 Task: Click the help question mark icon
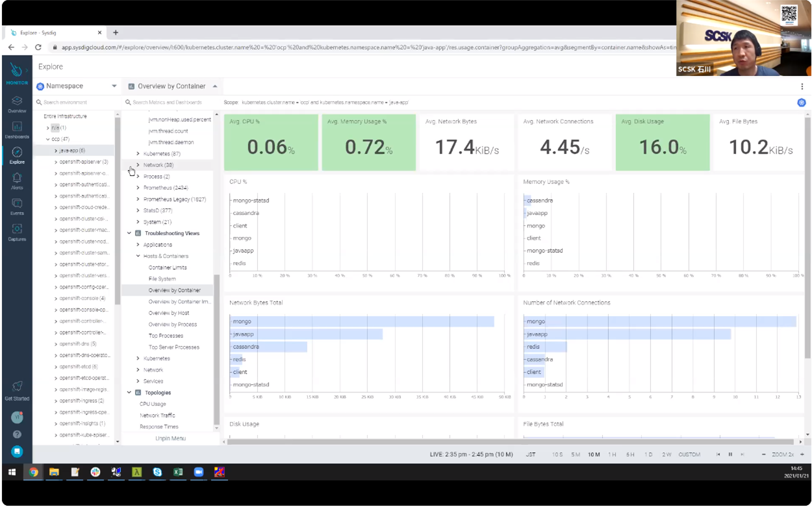point(17,434)
